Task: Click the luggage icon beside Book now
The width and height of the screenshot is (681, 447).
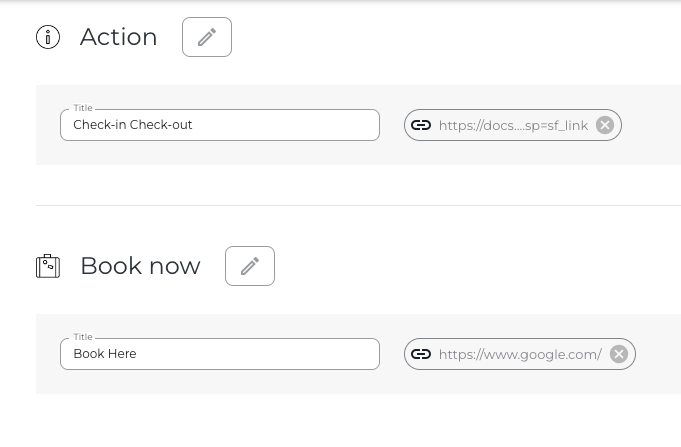Action: coord(48,266)
